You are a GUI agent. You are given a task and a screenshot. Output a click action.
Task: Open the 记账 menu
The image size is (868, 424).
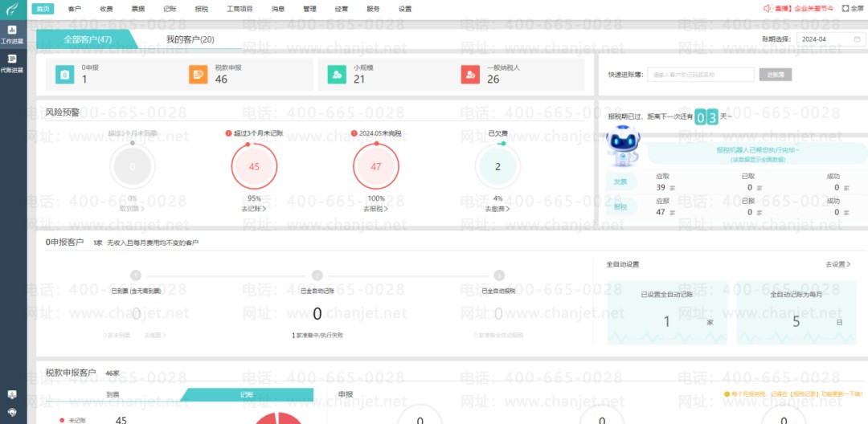[170, 9]
